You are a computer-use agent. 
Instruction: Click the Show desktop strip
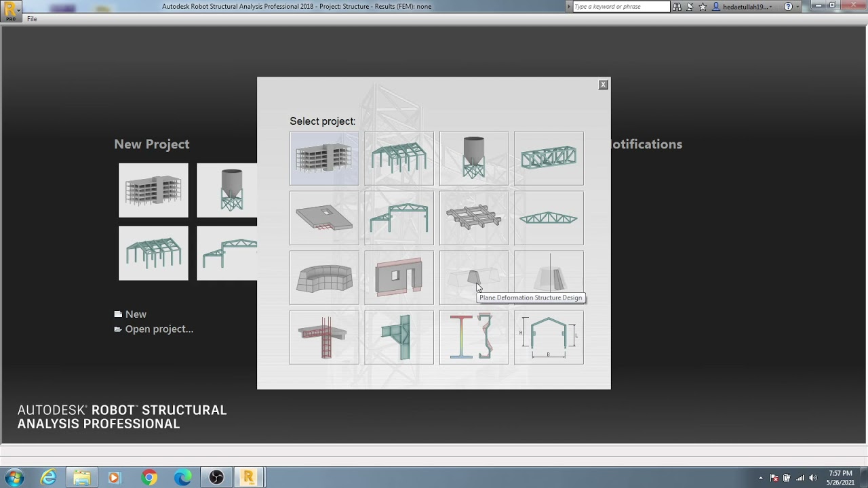(863, 477)
